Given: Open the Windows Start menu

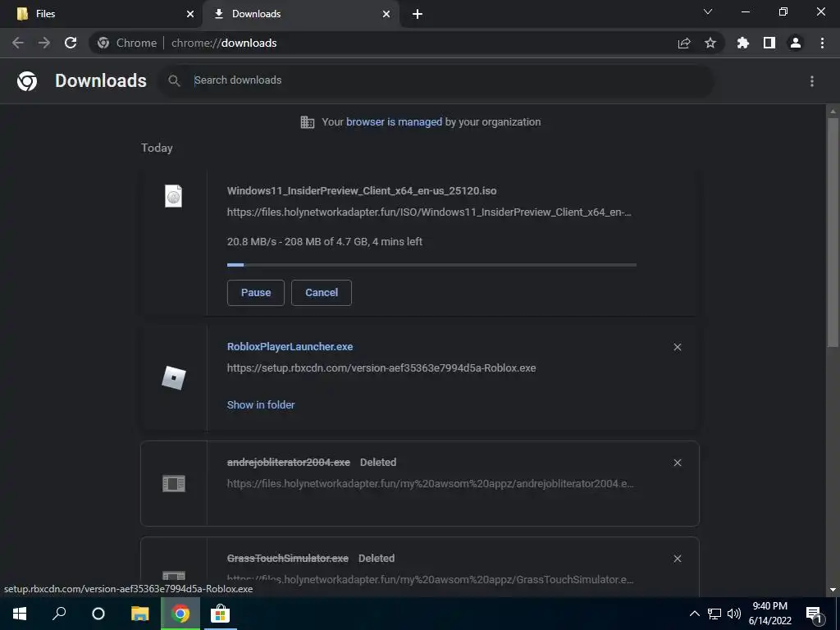Looking at the screenshot, I should (20, 614).
